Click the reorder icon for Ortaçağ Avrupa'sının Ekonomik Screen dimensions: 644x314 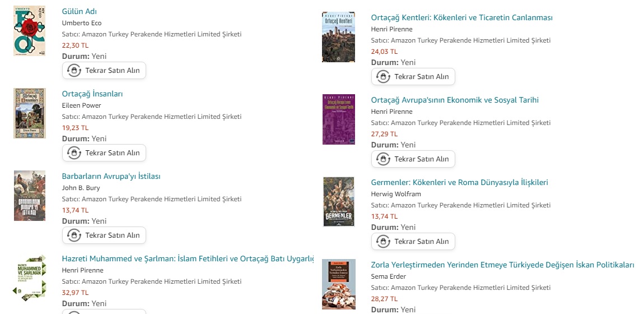383,159
